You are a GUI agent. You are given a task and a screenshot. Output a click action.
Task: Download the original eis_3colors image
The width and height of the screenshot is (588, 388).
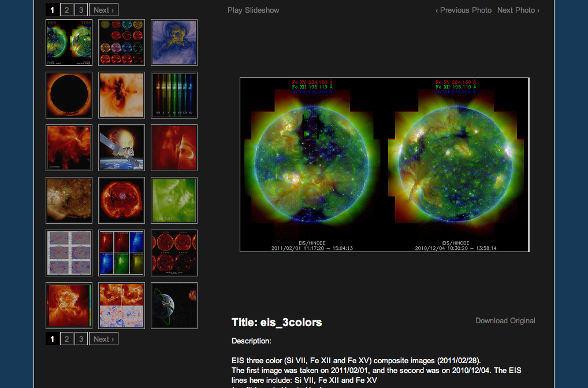[x=505, y=320]
